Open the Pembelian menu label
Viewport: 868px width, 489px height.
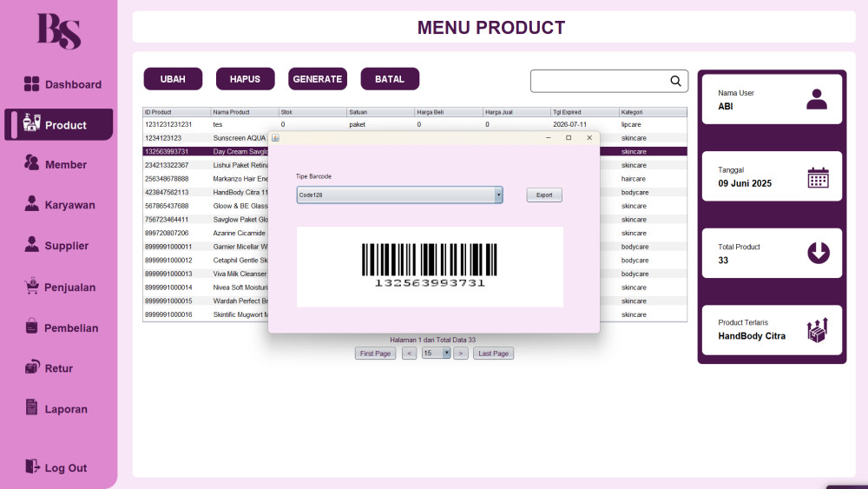click(71, 328)
